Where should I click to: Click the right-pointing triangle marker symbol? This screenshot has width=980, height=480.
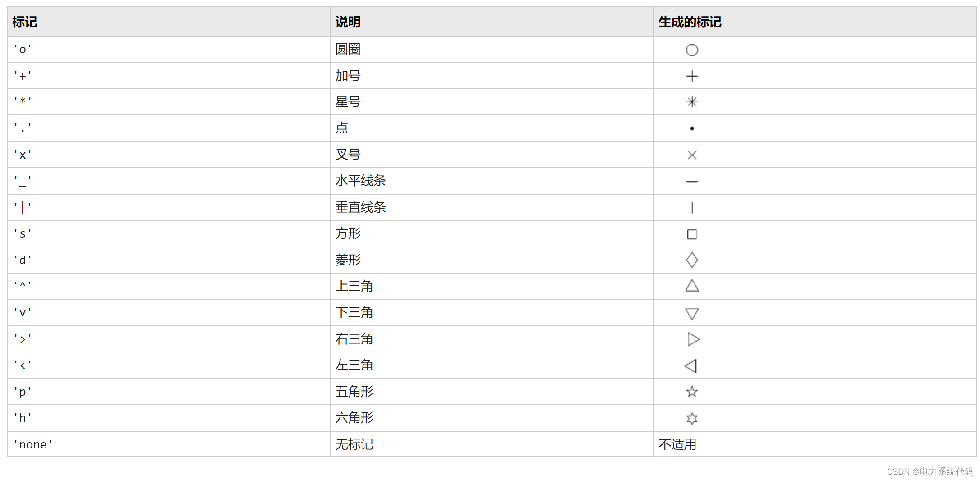pyautogui.click(x=693, y=339)
